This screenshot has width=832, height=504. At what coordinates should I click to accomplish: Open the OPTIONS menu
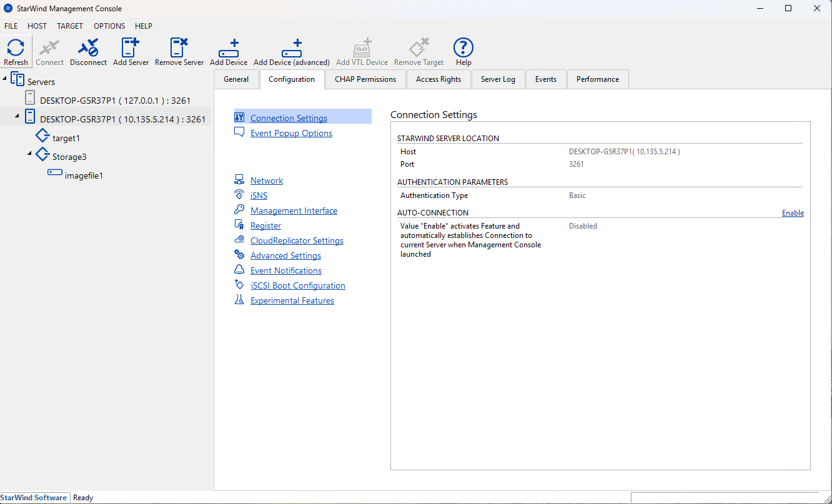point(109,26)
